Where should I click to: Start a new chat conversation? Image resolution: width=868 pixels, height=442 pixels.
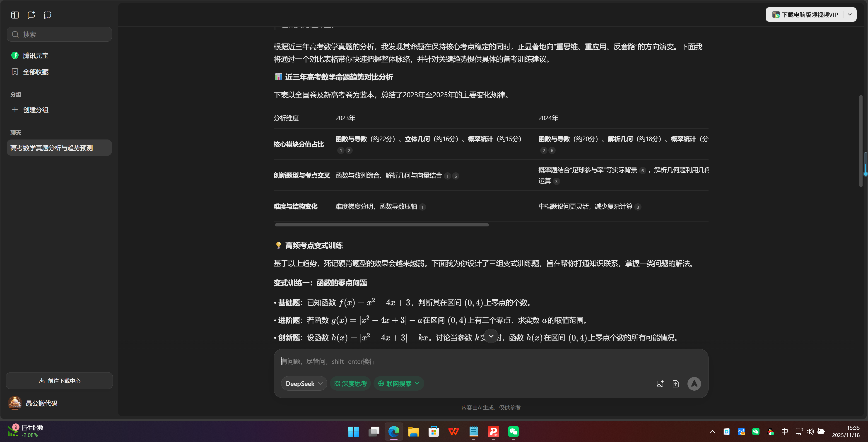pos(31,15)
